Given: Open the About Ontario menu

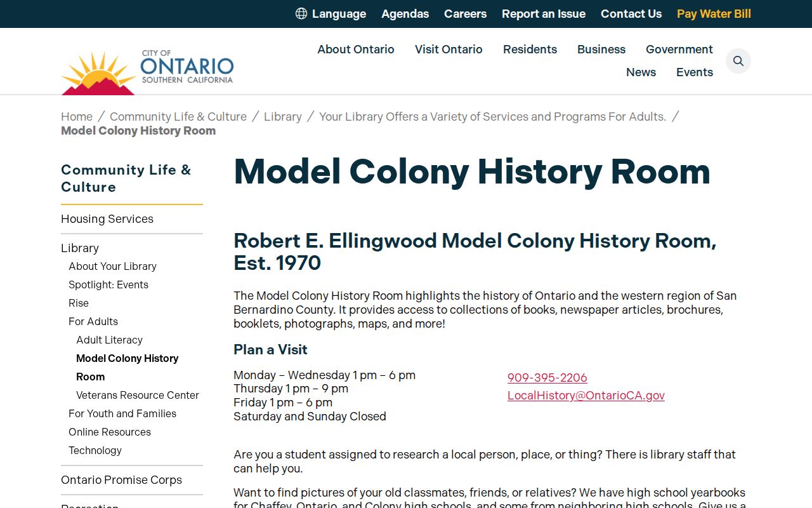Looking at the screenshot, I should [356, 49].
